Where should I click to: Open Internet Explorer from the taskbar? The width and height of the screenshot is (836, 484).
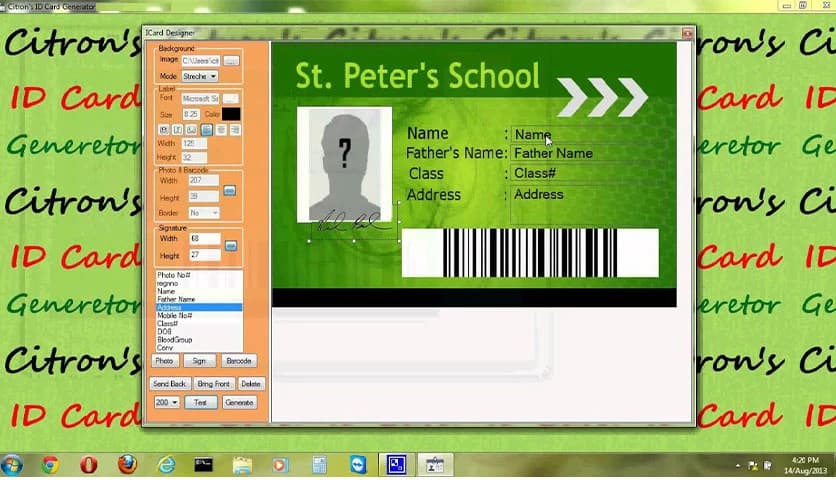tap(166, 465)
